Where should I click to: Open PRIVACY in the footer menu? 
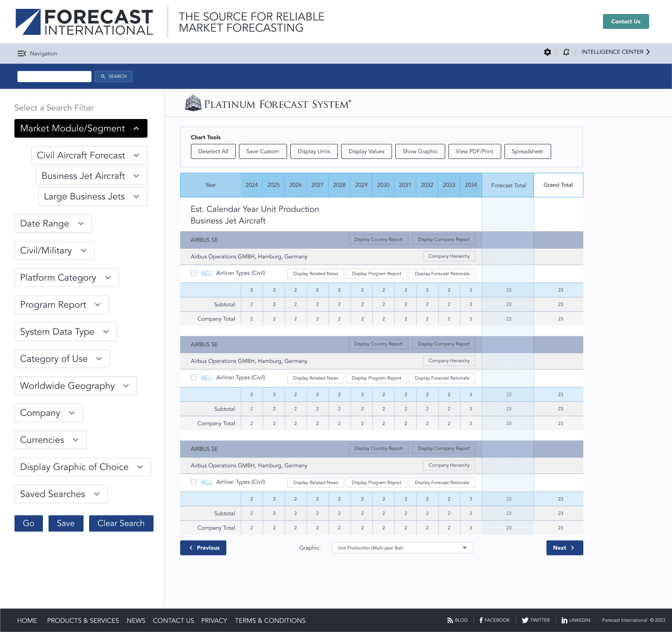pos(214,620)
